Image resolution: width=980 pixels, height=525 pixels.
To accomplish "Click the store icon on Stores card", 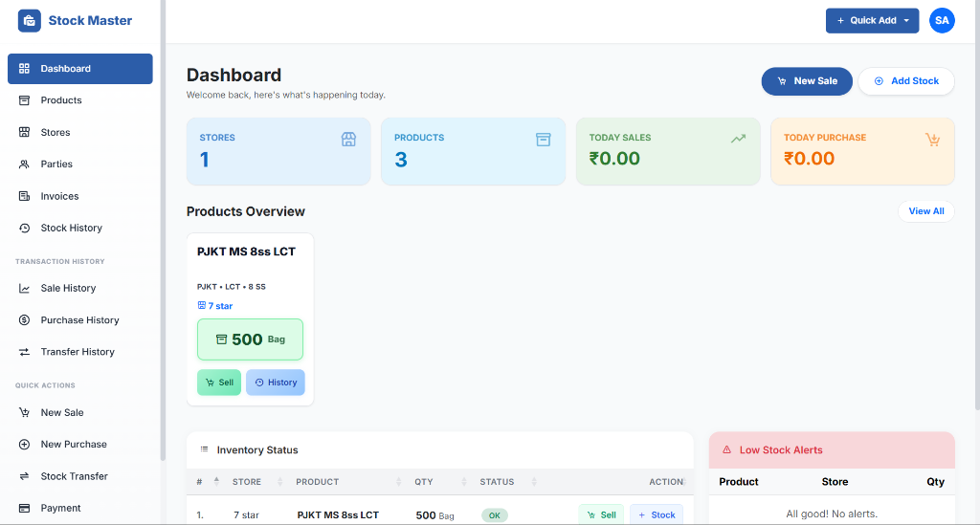I will [348, 140].
